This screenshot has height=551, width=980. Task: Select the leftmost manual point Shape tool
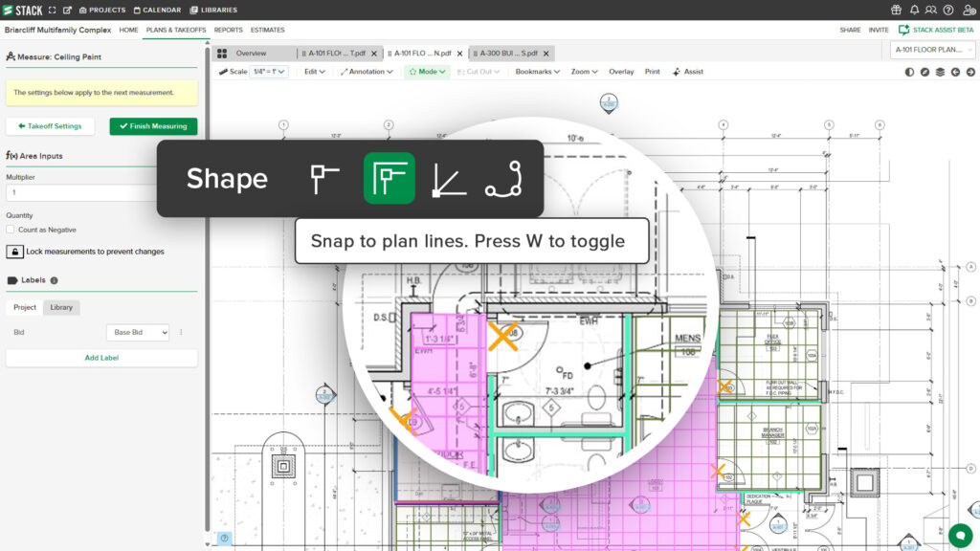coord(325,178)
